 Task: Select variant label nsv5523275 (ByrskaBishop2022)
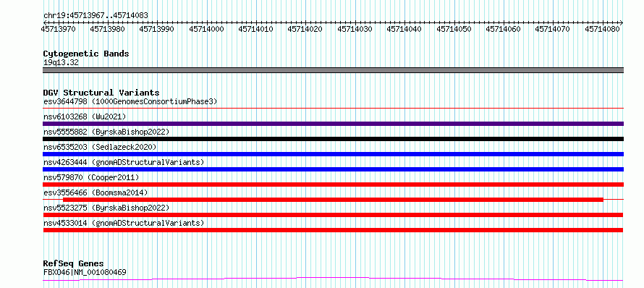click(106, 208)
